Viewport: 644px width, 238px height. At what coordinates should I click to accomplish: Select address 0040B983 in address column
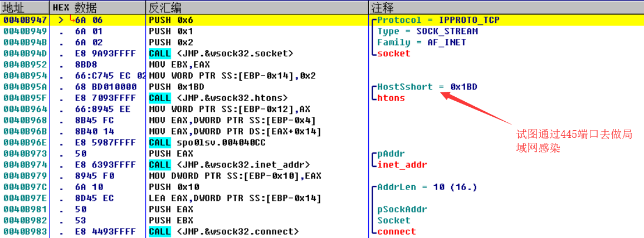click(x=25, y=231)
